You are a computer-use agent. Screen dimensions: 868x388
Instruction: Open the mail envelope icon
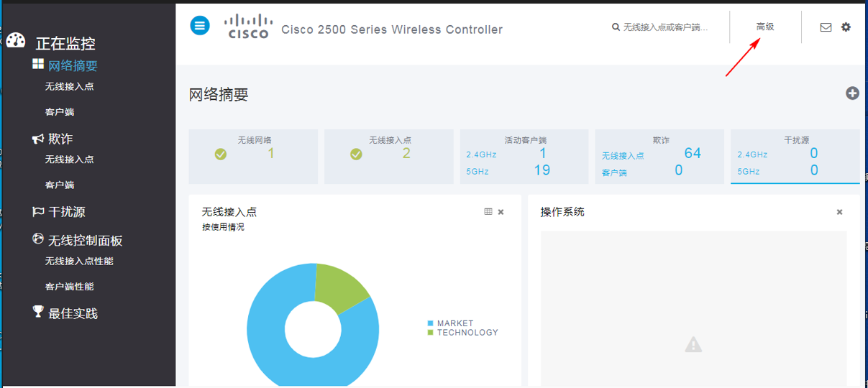click(x=826, y=27)
